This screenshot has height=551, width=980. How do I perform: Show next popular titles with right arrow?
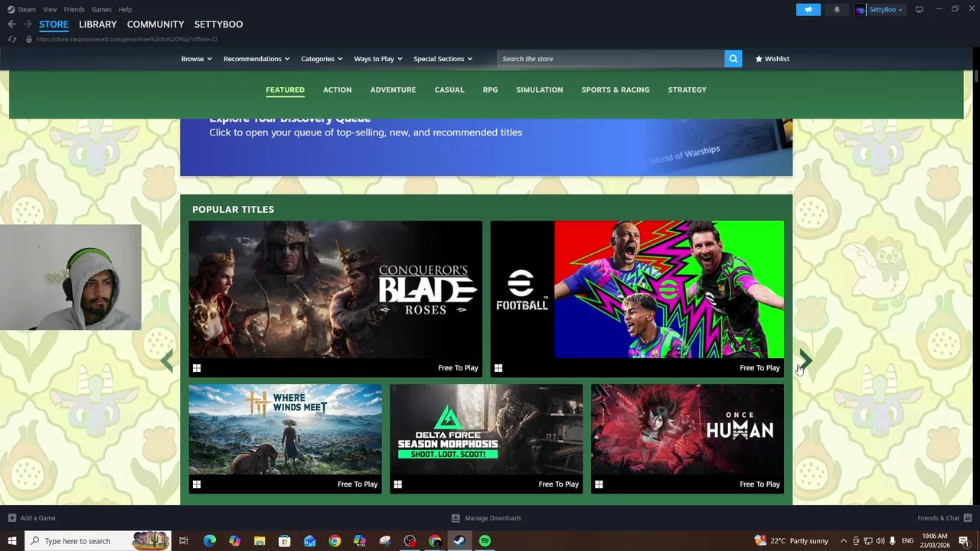pyautogui.click(x=805, y=360)
